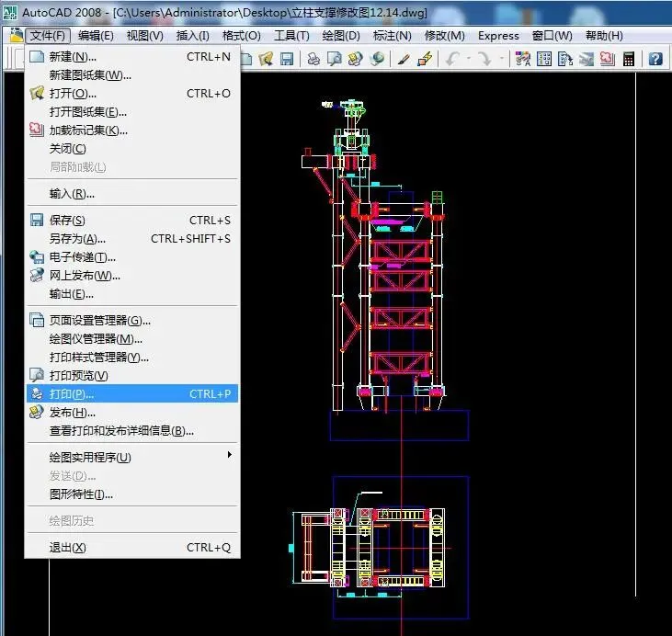Click the markup set manager icon

tap(608, 59)
